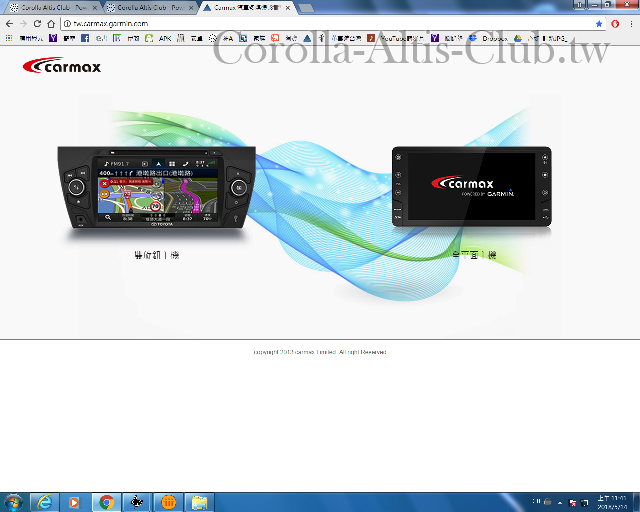Launch Internet Explorer from the taskbar

coord(44,502)
